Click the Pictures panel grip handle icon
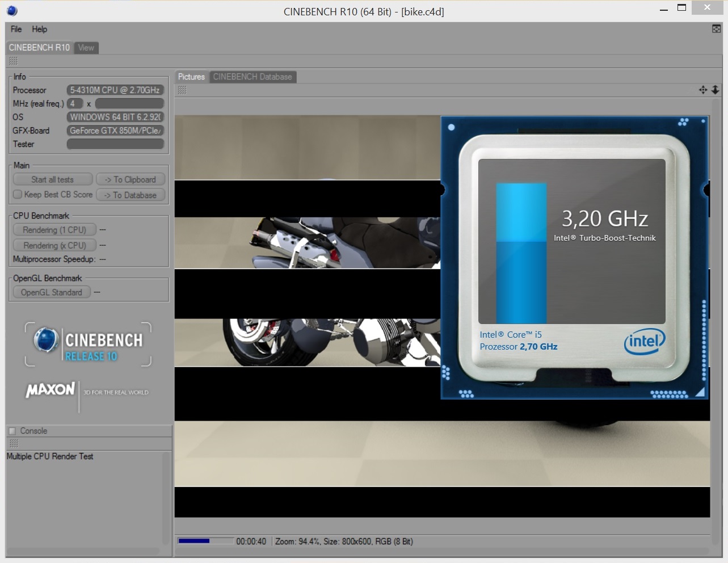Screen dimensions: 728x563 pos(182,90)
